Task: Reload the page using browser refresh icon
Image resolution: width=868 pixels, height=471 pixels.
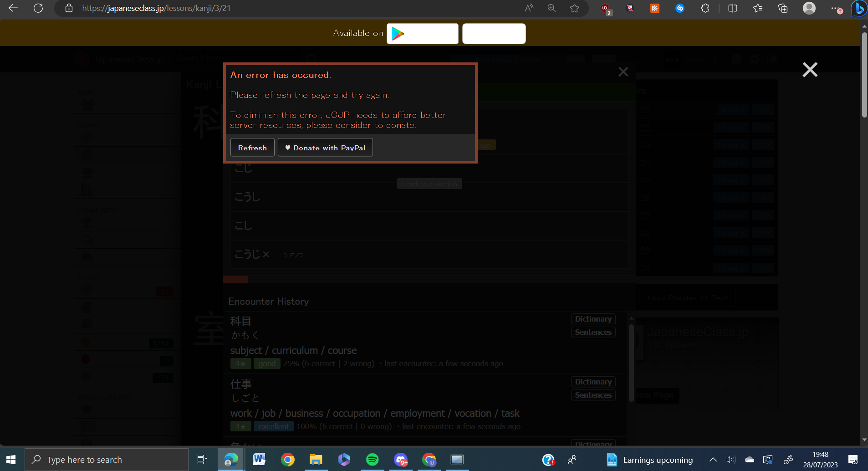Action: click(x=38, y=8)
